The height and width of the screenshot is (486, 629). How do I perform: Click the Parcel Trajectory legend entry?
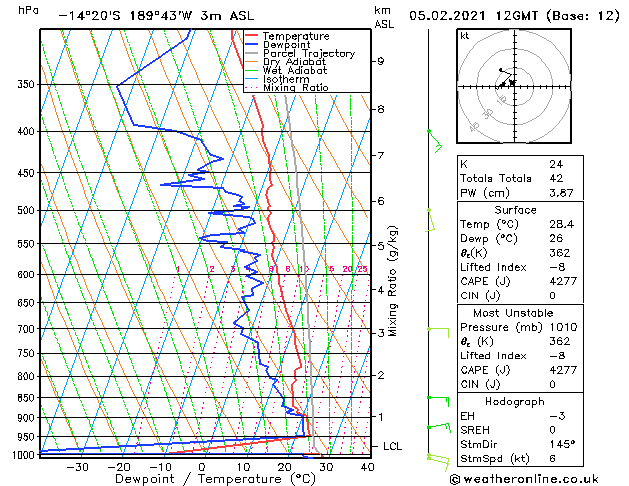coord(300,53)
